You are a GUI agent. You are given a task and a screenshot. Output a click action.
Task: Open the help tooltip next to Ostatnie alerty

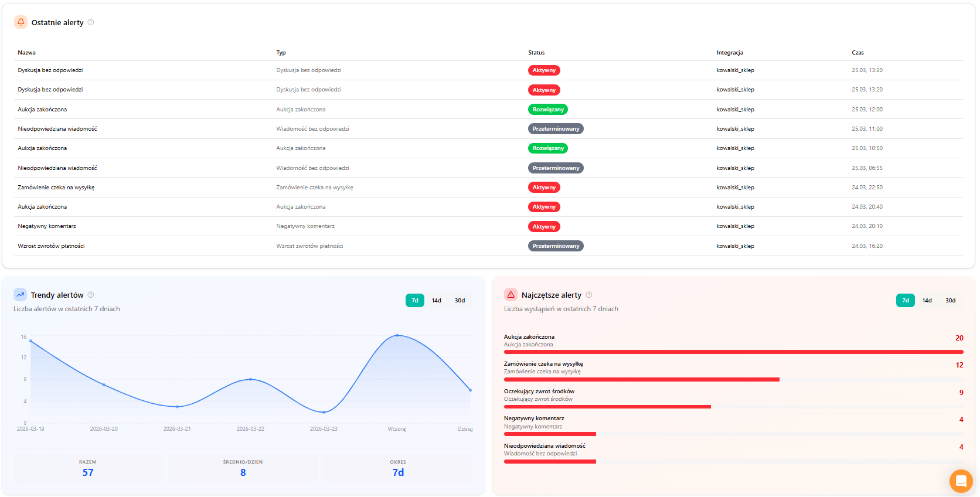point(91,22)
